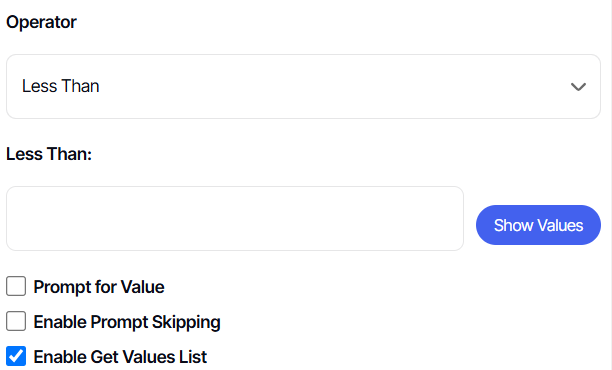Screen dimensions: 612x370
Task: Click the Operator combo box border area
Action: click(x=303, y=86)
